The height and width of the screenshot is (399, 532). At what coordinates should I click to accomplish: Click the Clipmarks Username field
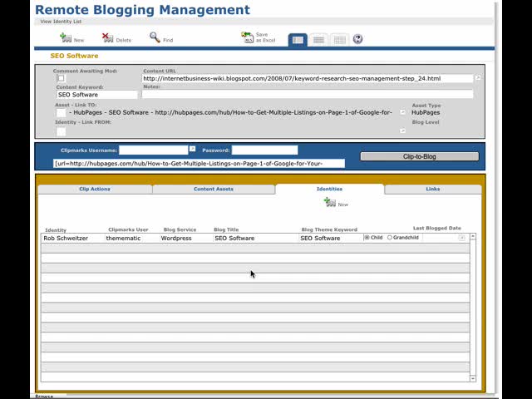[x=153, y=150]
